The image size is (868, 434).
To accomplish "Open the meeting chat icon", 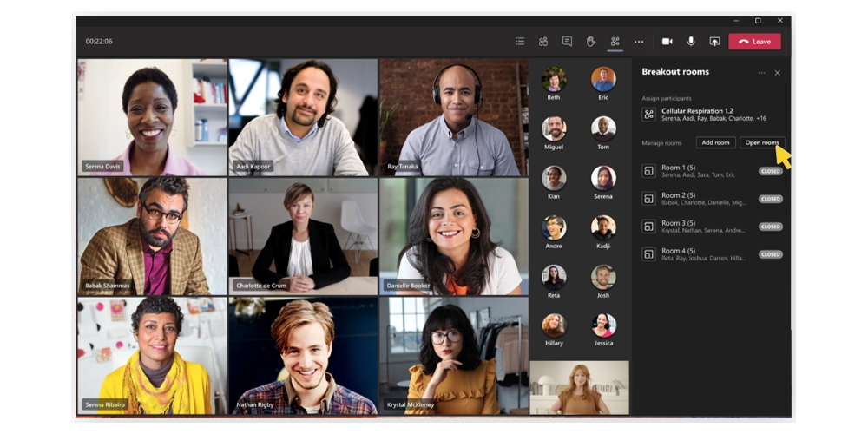I will pos(567,42).
